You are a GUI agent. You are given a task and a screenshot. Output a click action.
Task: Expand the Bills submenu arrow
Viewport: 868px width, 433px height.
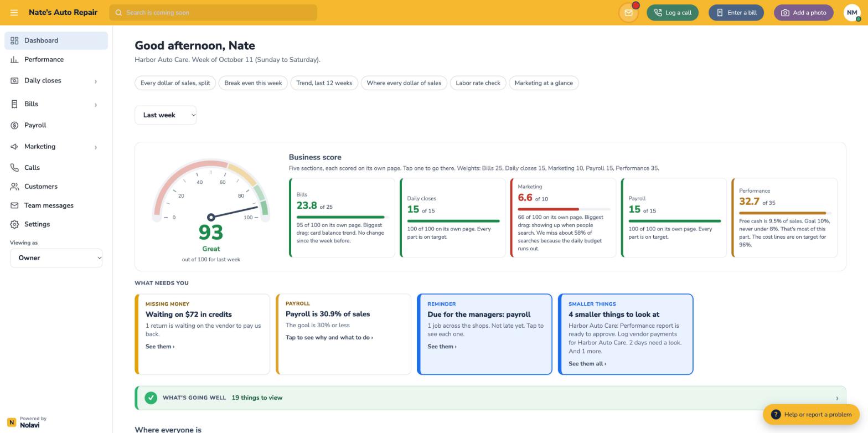click(x=96, y=105)
